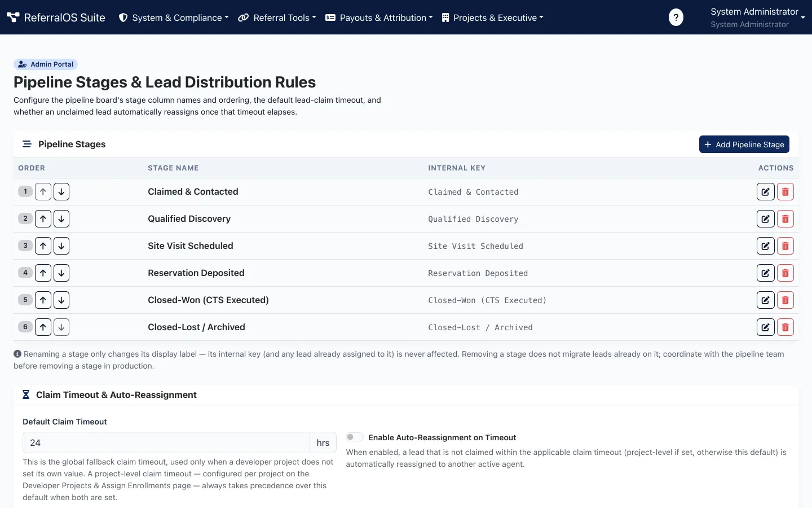Edit the Reservation Deposited stage

coord(765,273)
